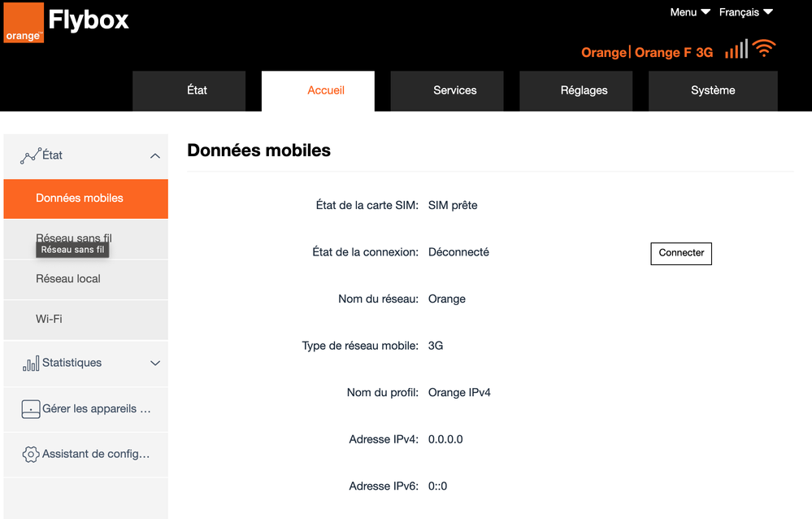Click the 0::0 IPv6 address value

click(437, 486)
